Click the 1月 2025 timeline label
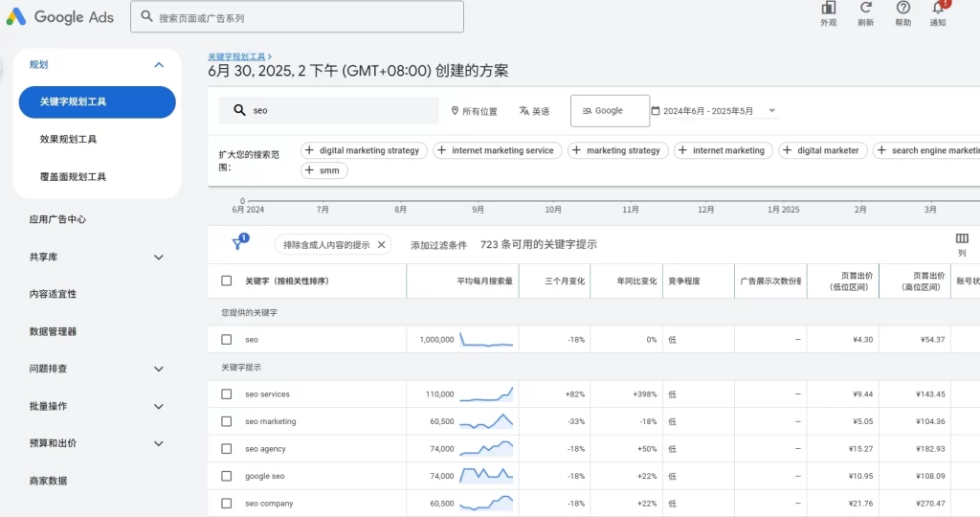The height and width of the screenshot is (517, 980). click(x=783, y=210)
